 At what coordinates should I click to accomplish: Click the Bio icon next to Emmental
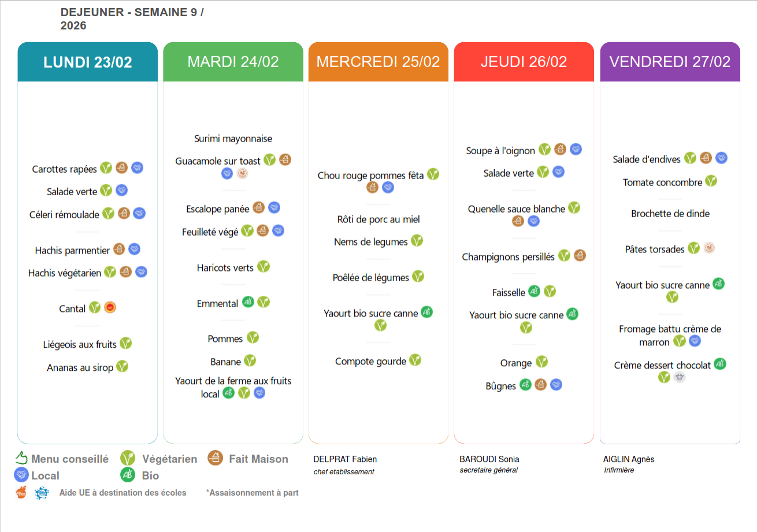pyautogui.click(x=248, y=302)
